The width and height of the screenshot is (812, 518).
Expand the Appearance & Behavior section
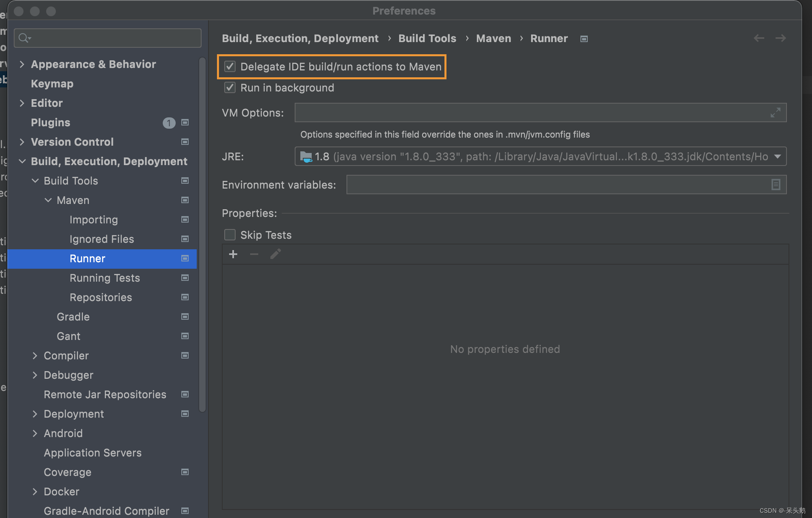22,64
